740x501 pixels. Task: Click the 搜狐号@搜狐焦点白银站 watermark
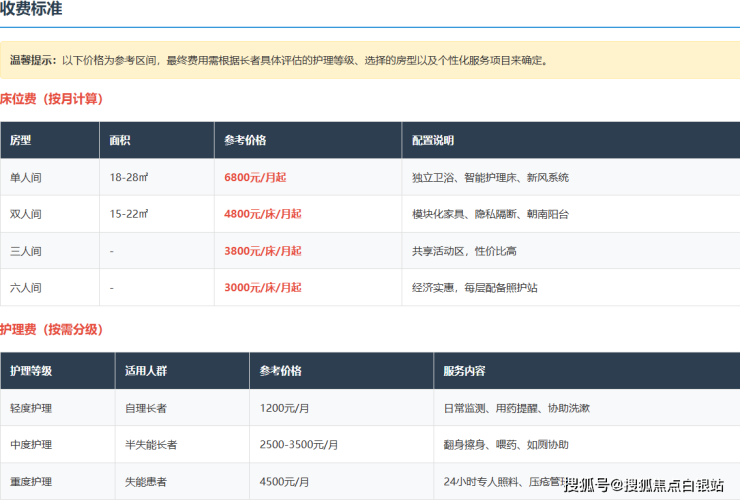point(643,486)
